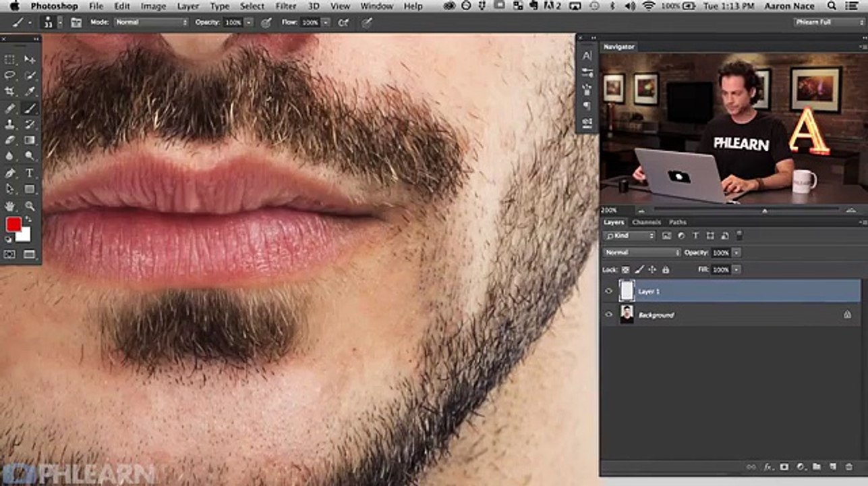Hide Layer 1 using its eye icon
This screenshot has height=486, width=868.
click(x=608, y=291)
